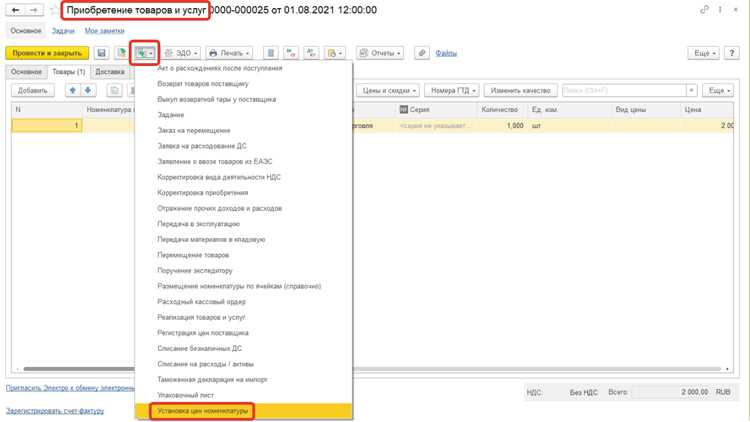
Task: Open the Цены и скидки dropdown
Action: pyautogui.click(x=387, y=90)
